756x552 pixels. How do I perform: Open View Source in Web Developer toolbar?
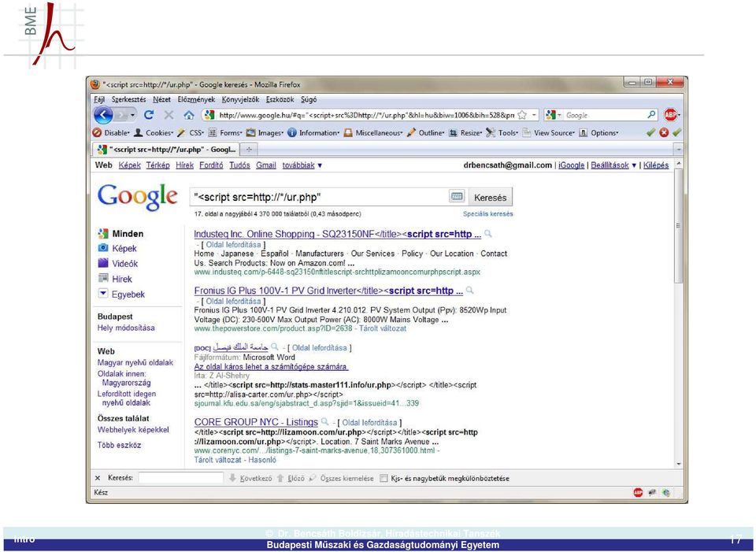[549, 132]
